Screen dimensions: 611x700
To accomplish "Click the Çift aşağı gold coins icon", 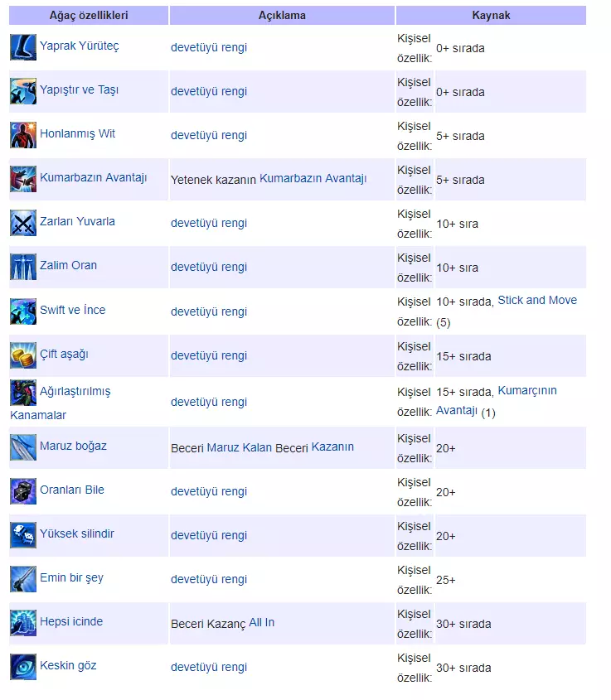I will (23, 355).
